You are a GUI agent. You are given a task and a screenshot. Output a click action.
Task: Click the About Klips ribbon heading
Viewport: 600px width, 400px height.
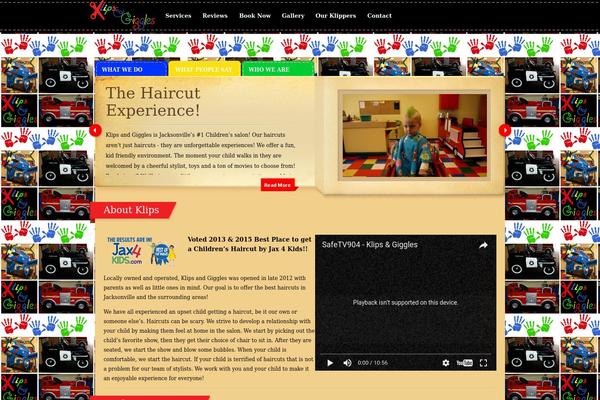[x=132, y=210]
